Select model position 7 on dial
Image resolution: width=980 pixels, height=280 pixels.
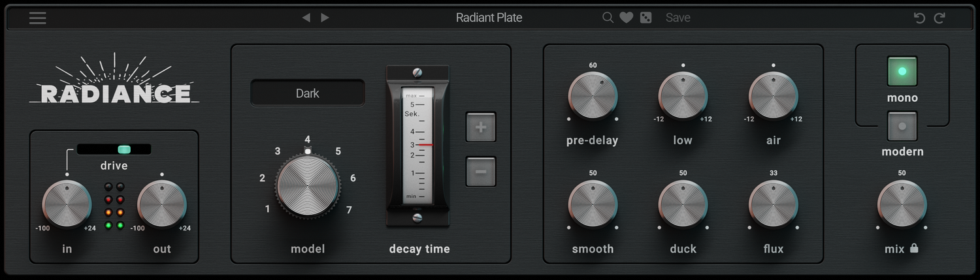(349, 210)
